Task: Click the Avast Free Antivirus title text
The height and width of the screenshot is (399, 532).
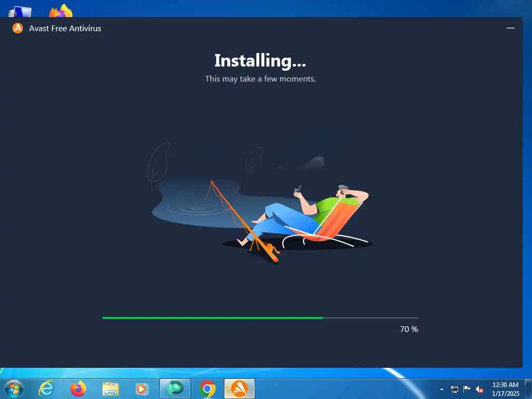Action: point(65,29)
